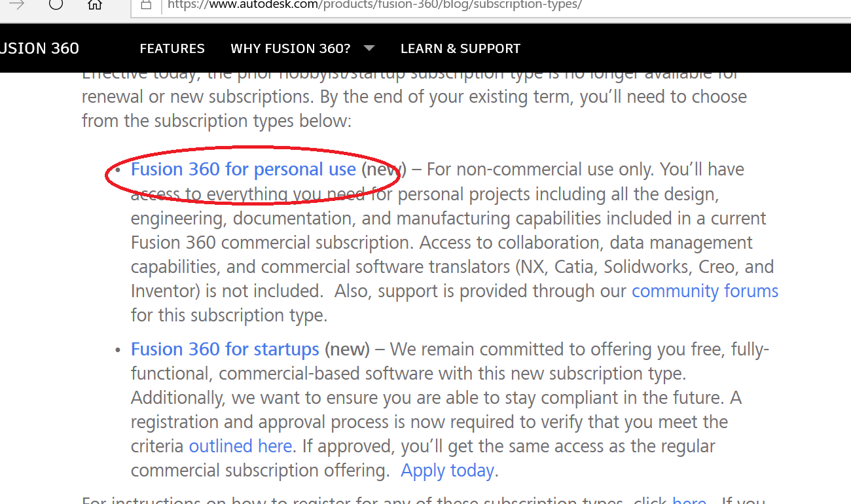Follow the community forums link
Screen dimensions: 851x504
(x=705, y=291)
